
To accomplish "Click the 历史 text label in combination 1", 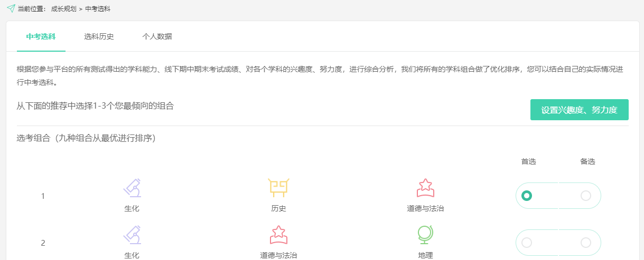I will pos(278,208).
